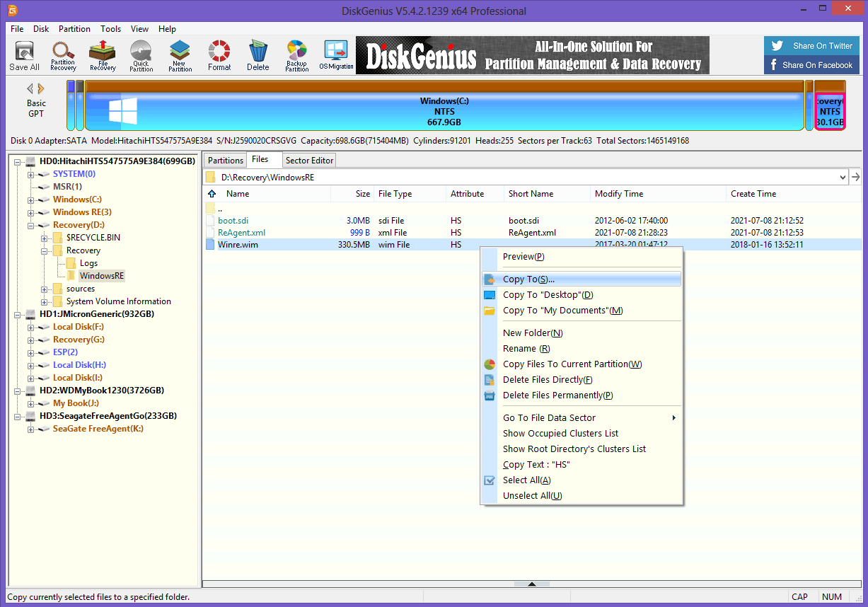The image size is (868, 607).
Task: Choose Copy To "Desktop" in the context menu
Action: tap(581, 295)
